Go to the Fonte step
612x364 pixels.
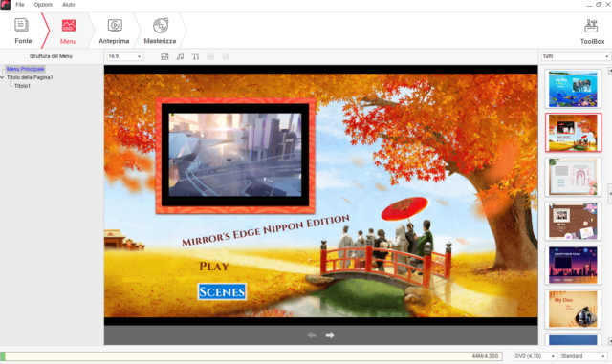point(23,31)
